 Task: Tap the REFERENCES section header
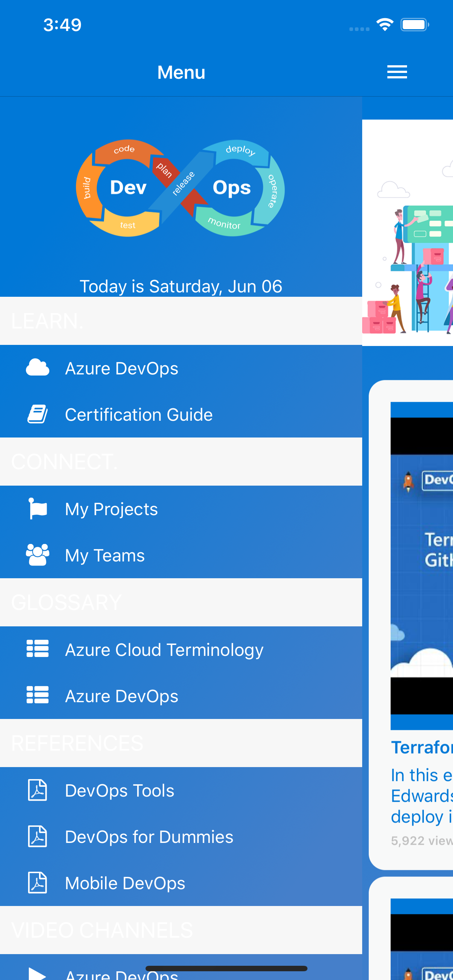tap(181, 743)
